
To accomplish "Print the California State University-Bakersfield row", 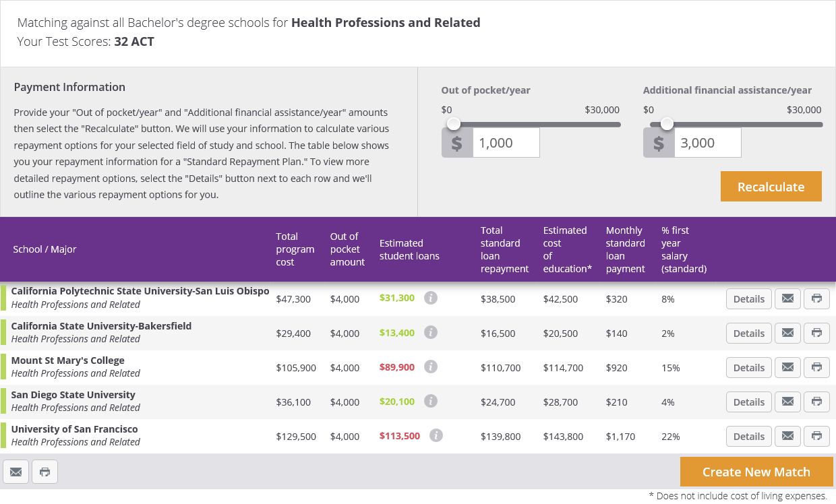I will click(x=816, y=333).
